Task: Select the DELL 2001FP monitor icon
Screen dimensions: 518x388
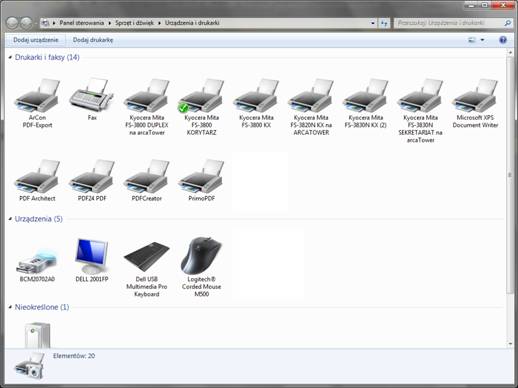Action: (x=92, y=256)
